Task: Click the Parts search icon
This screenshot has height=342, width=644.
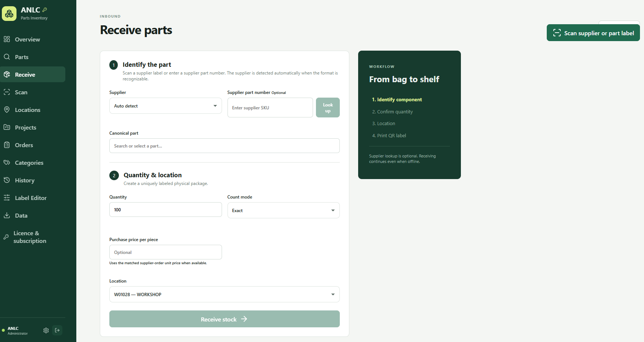Action: [x=7, y=57]
